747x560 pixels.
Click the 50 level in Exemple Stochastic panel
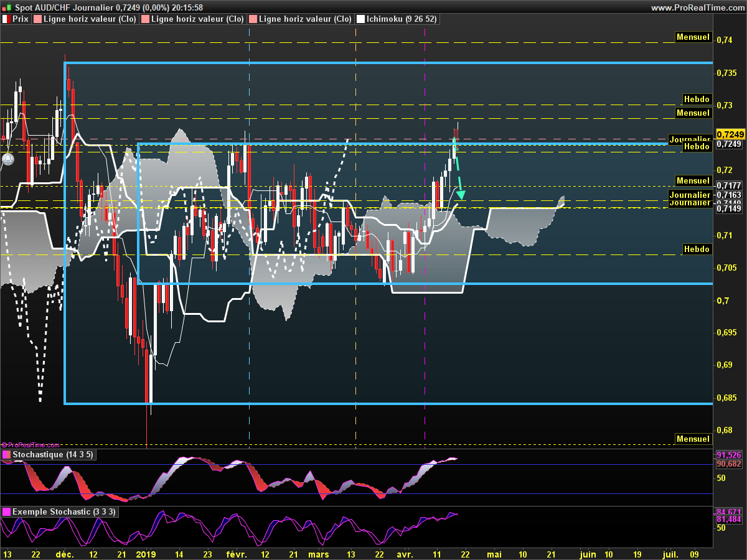coord(721,528)
